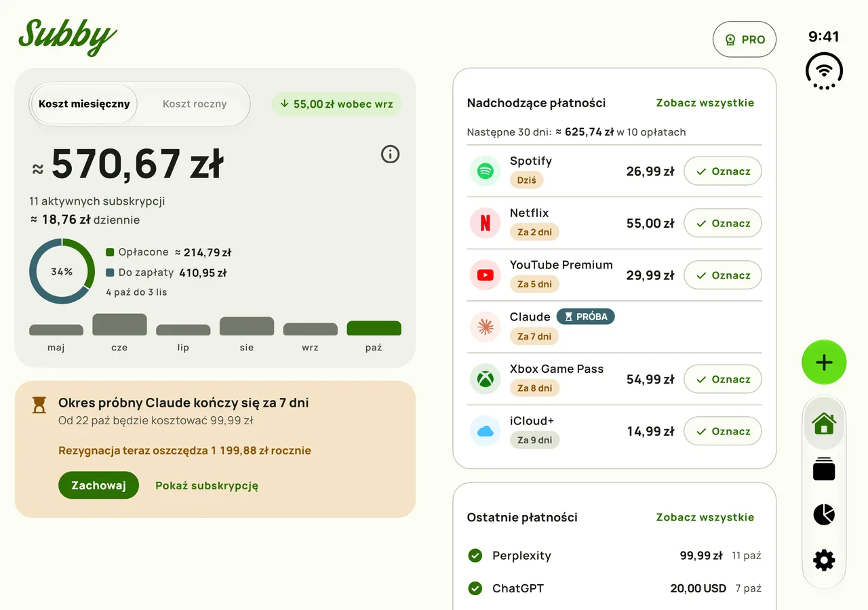
Task: Open the Pokaż subskrypcję link
Action: click(x=207, y=485)
